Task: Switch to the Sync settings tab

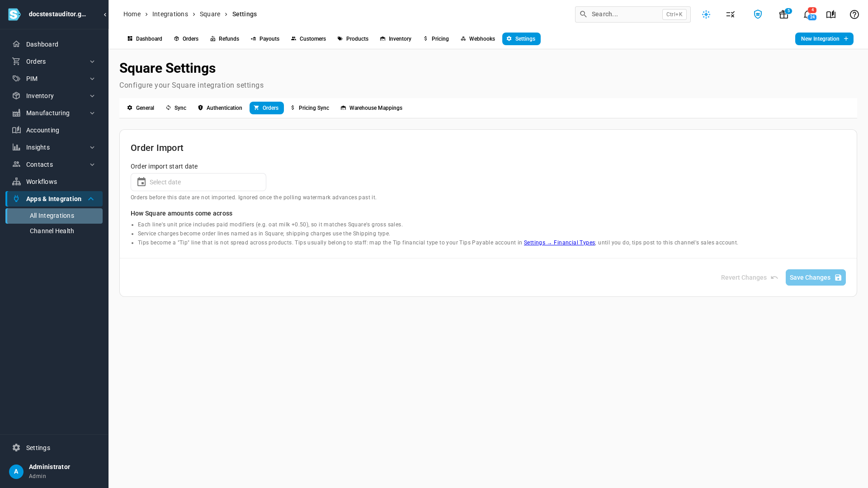Action: point(176,108)
